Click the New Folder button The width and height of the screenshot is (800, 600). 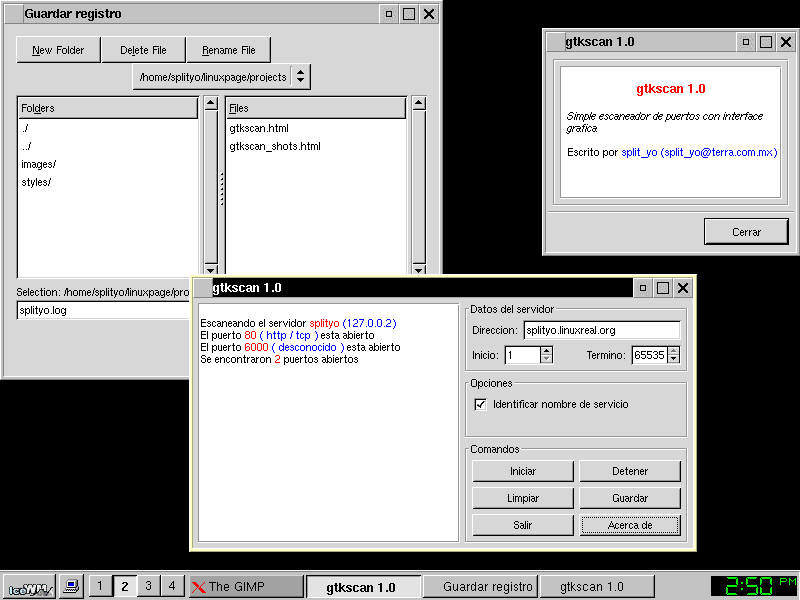[x=58, y=50]
